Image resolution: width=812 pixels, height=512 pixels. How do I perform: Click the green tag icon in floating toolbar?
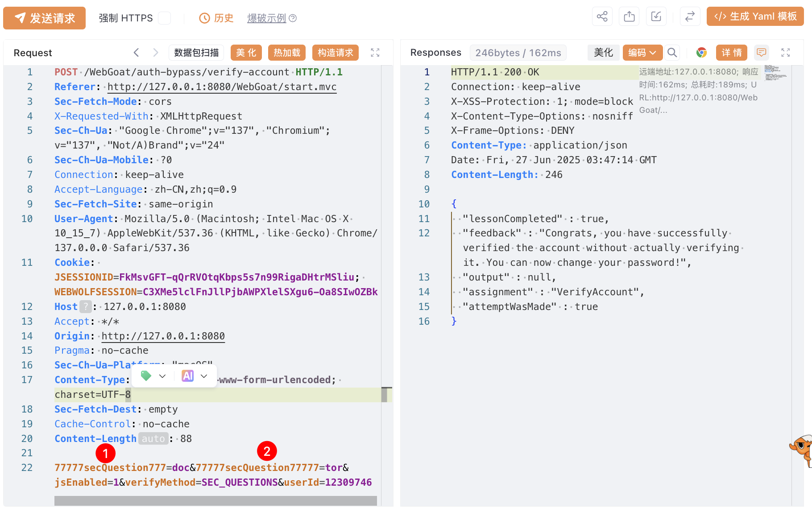click(146, 376)
